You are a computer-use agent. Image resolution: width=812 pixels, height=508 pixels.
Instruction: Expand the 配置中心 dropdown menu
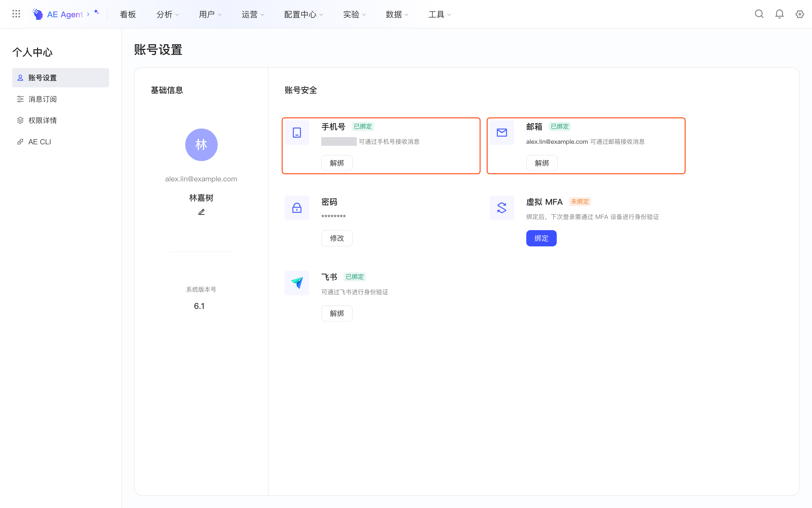[x=303, y=14]
